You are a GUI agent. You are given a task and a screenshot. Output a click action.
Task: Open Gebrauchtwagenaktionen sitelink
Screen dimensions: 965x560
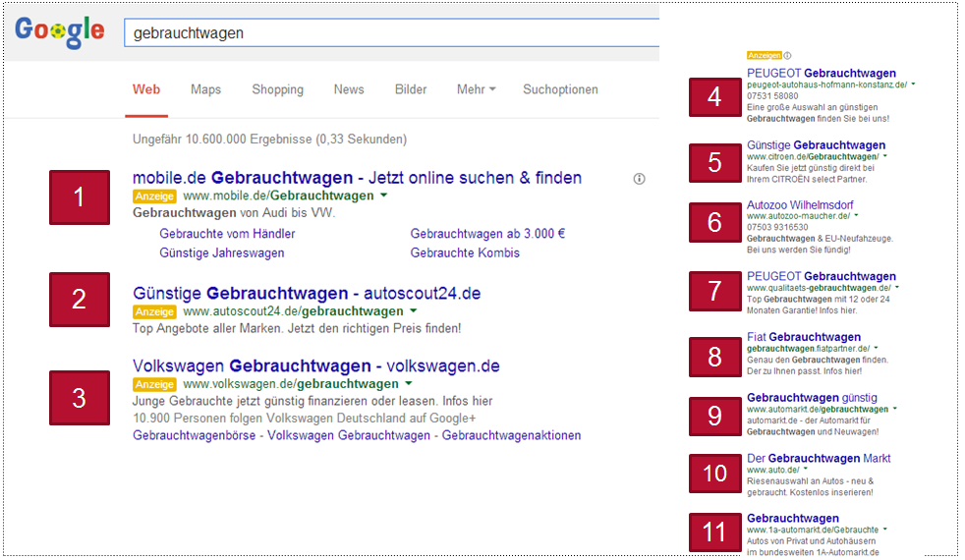[511, 435]
